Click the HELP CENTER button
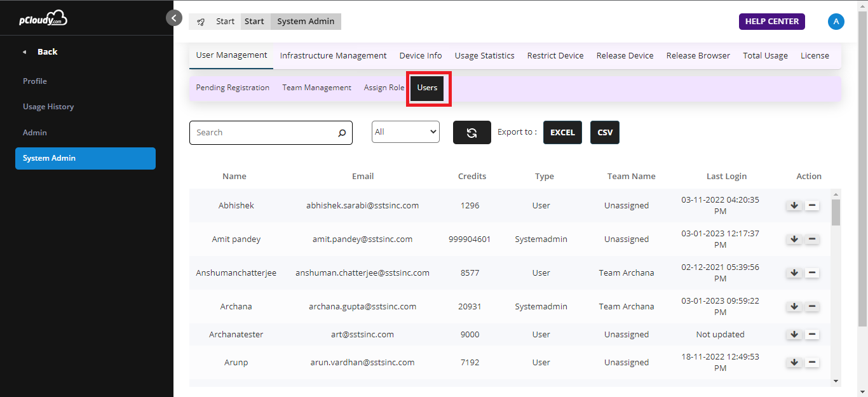Screen dimensions: 868x397 click(x=771, y=22)
